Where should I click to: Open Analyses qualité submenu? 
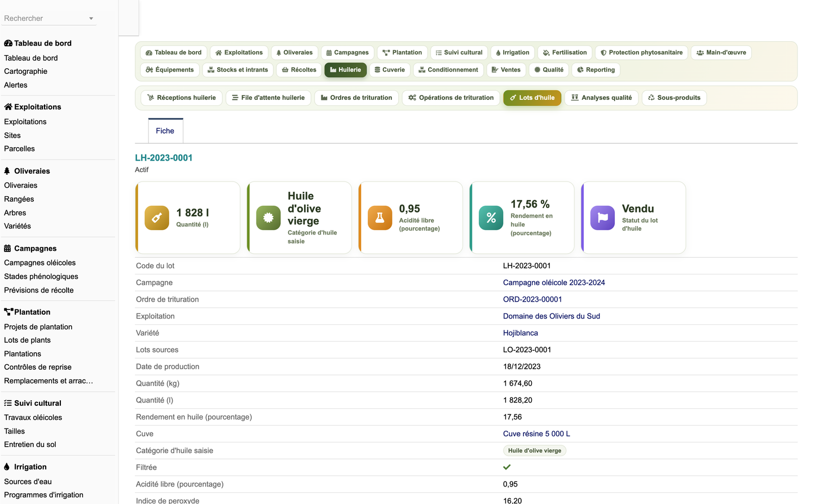[601, 98]
